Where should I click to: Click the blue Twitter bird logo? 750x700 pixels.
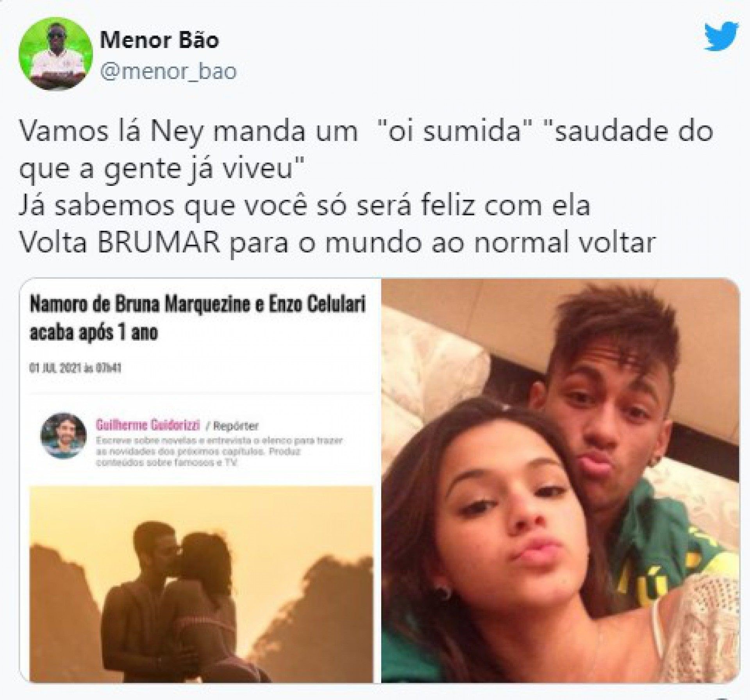point(721,37)
